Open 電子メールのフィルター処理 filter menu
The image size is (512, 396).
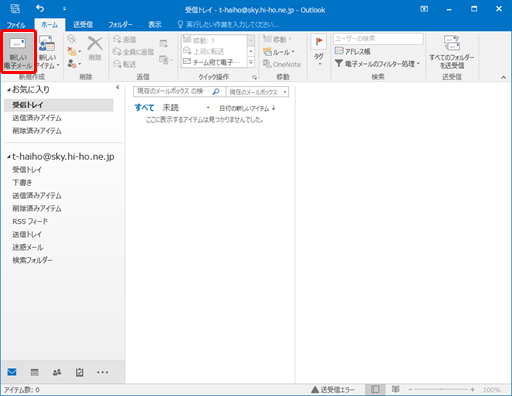click(x=377, y=63)
